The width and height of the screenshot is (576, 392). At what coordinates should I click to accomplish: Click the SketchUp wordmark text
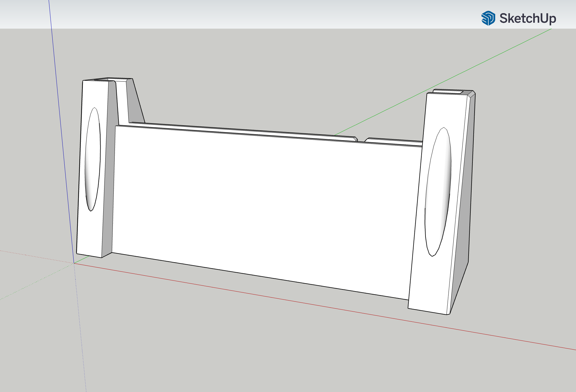coord(528,19)
